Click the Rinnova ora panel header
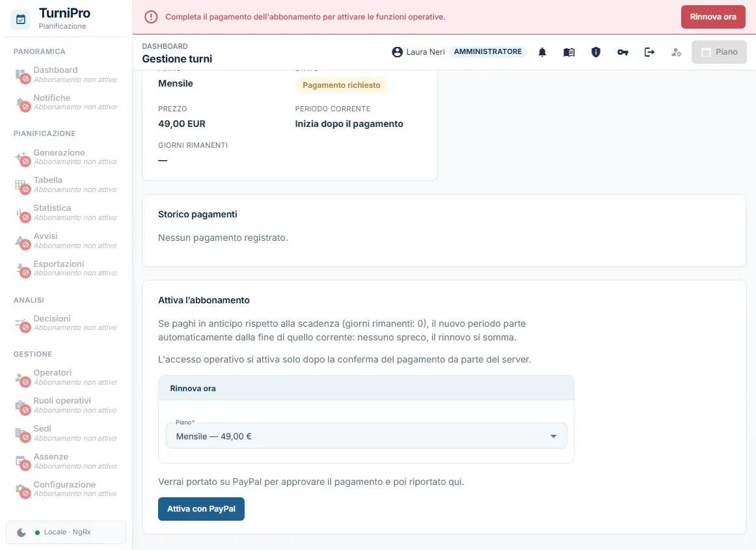Viewport: 756px width, 550px height. [x=366, y=389]
